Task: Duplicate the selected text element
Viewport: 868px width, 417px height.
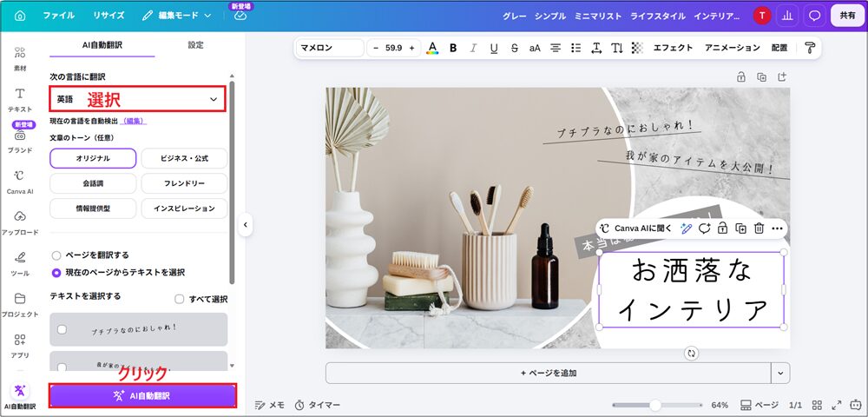Action: (x=740, y=228)
